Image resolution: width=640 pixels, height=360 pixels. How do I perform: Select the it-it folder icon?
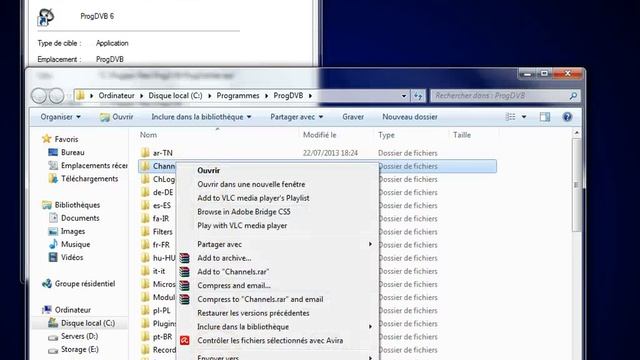(x=145, y=271)
